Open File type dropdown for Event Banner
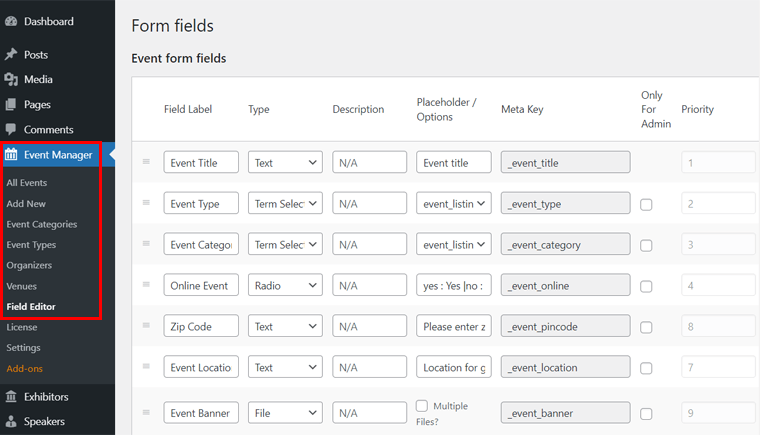This screenshot has height=435, width=760. tap(285, 413)
